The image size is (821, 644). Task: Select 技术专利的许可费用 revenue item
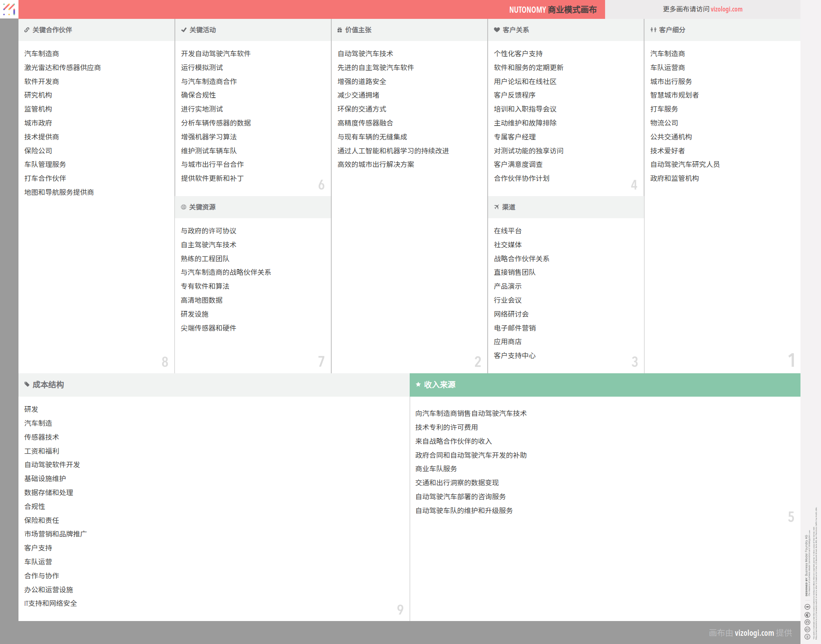[446, 427]
